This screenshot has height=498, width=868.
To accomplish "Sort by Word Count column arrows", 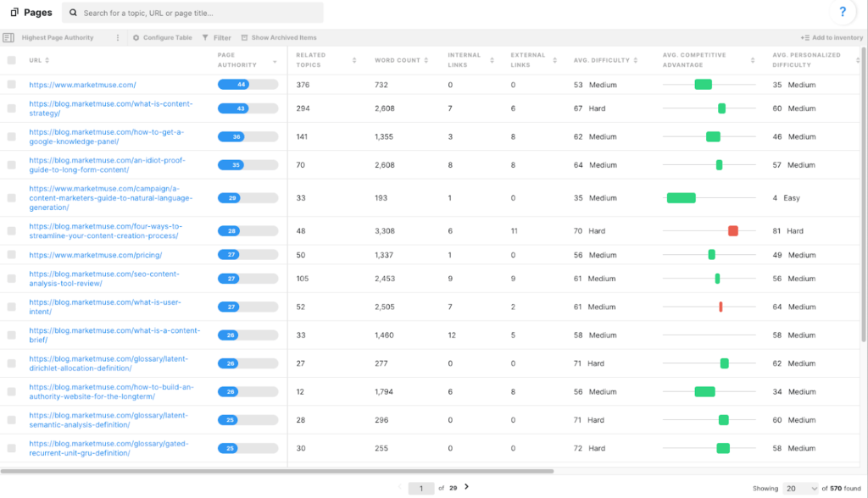I will (x=426, y=60).
